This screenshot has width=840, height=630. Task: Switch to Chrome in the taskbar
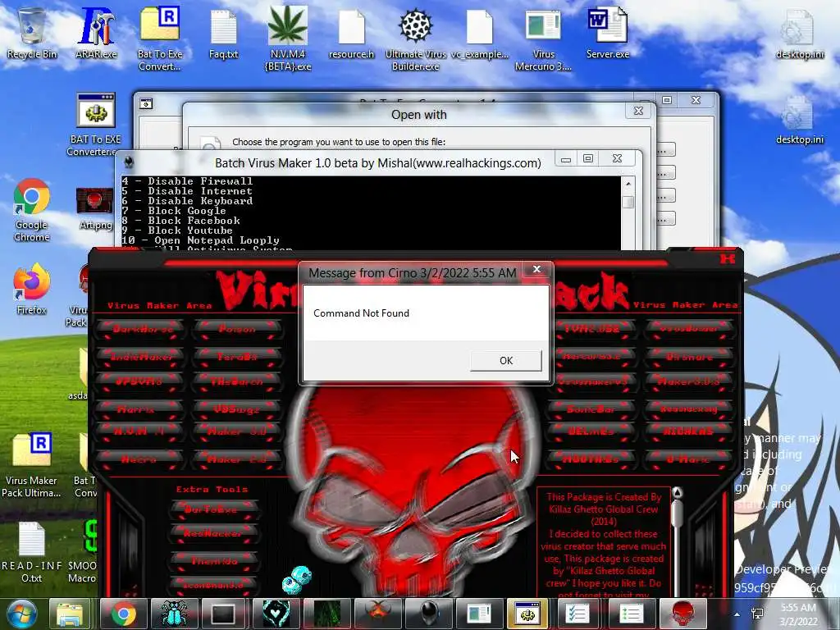coord(123,614)
